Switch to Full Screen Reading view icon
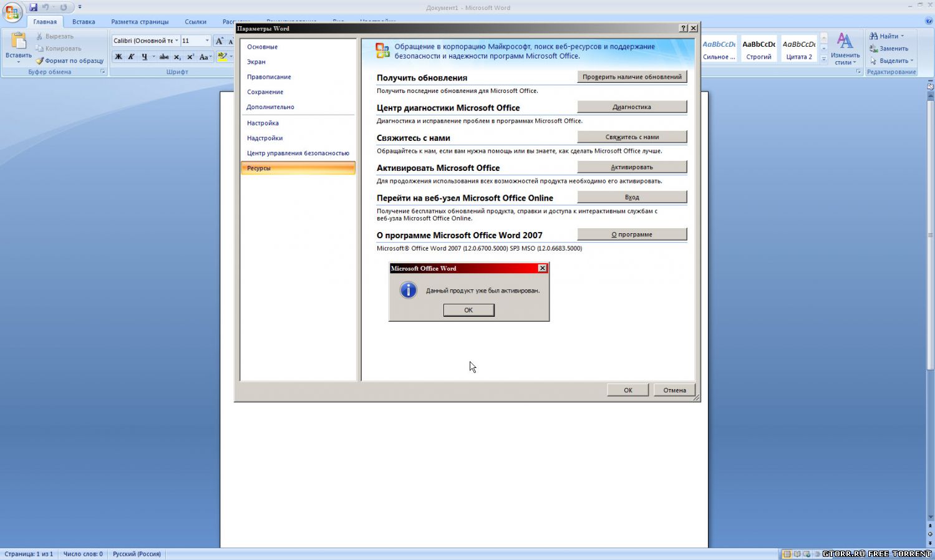This screenshot has width=935, height=560. pyautogui.click(x=797, y=554)
